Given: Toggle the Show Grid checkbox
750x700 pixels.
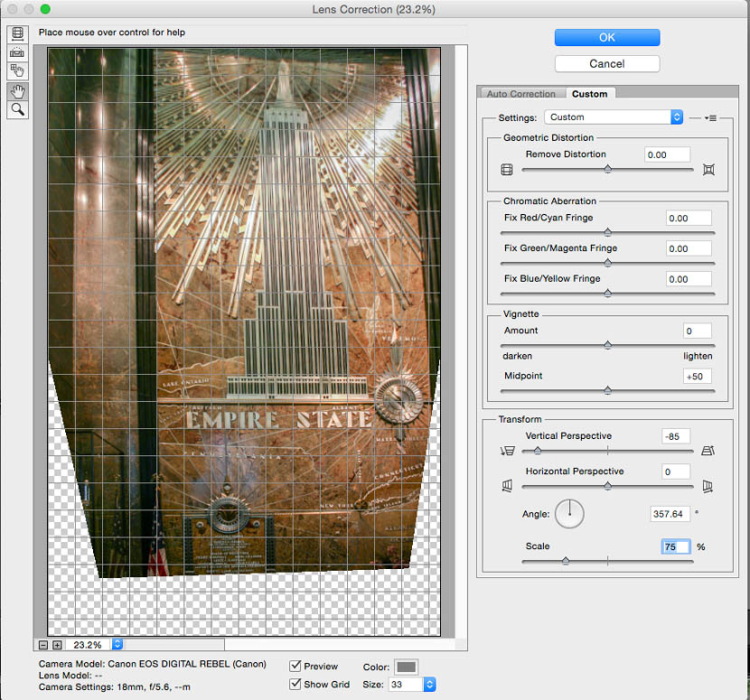Looking at the screenshot, I should pyautogui.click(x=295, y=685).
